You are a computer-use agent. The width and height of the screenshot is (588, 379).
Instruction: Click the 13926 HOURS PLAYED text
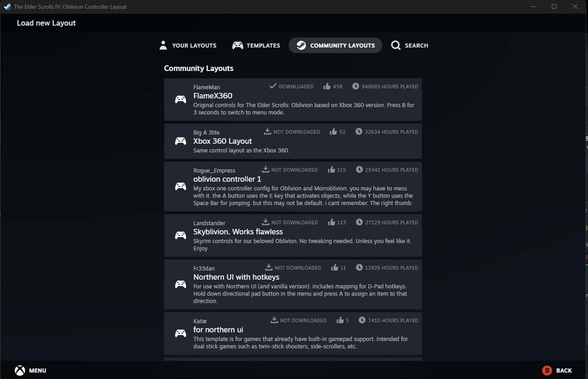(x=392, y=267)
